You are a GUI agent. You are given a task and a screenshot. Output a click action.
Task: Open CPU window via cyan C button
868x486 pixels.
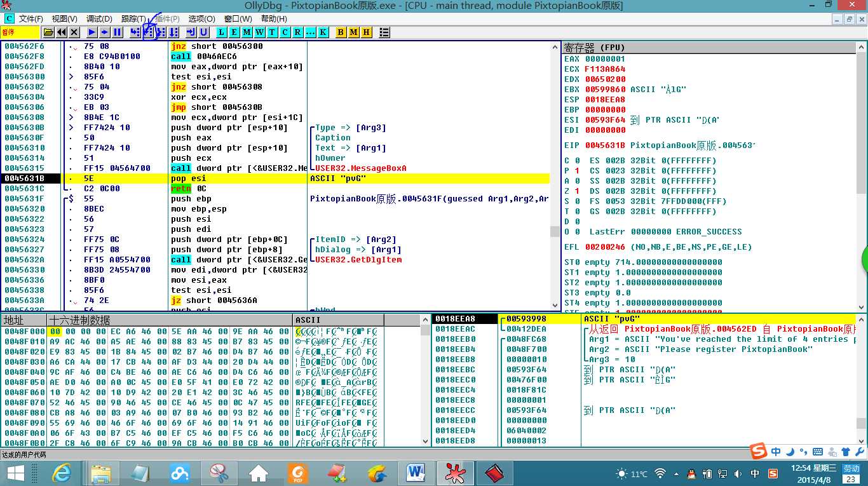coord(285,32)
